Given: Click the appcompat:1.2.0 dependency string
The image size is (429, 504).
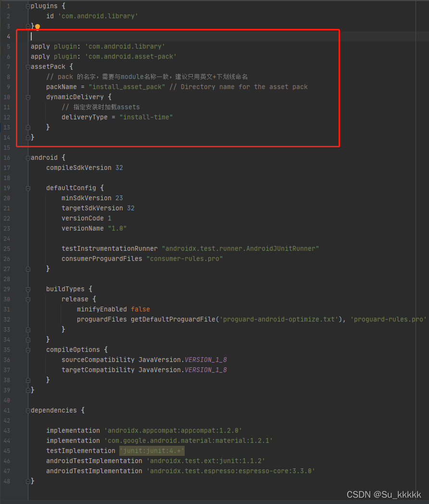Looking at the screenshot, I should pyautogui.click(x=173, y=431).
